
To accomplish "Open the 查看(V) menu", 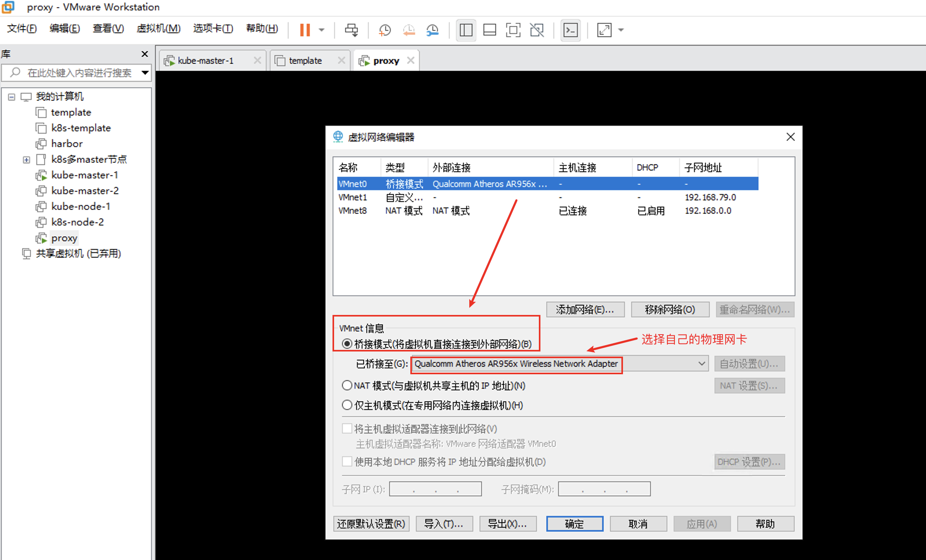I will (x=108, y=28).
